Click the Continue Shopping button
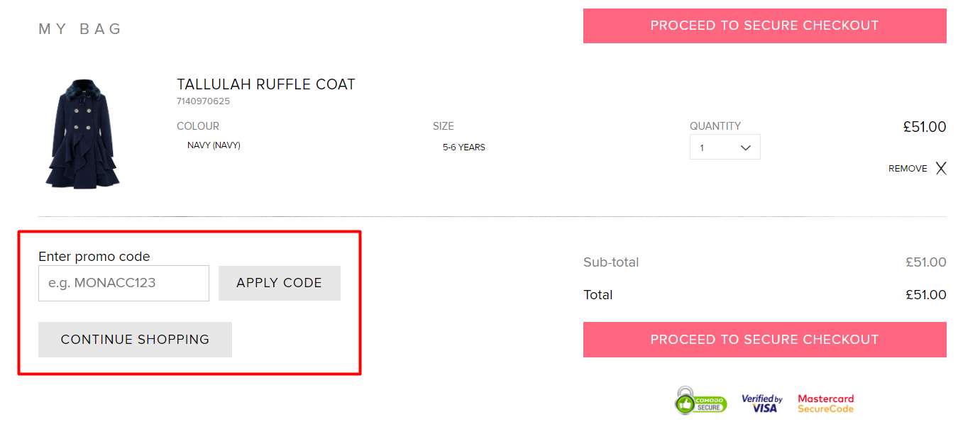Image resolution: width=980 pixels, height=429 pixels. click(134, 339)
